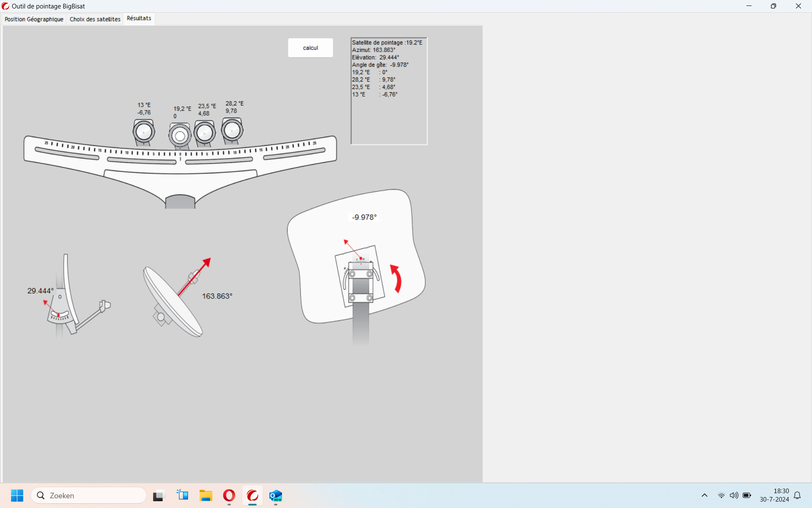812x508 pixels.
Task: Click the Zoeken taskbar search field
Action: click(89, 495)
